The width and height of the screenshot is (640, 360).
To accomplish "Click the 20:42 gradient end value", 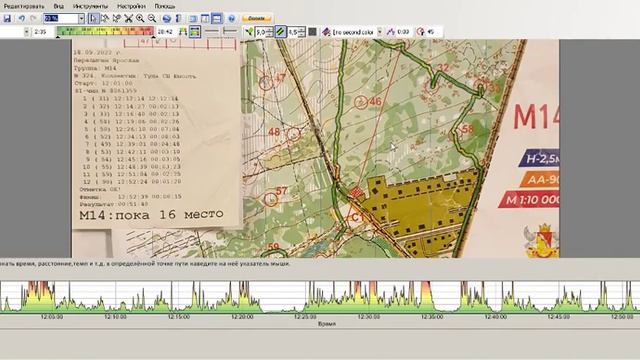I will 164,31.
